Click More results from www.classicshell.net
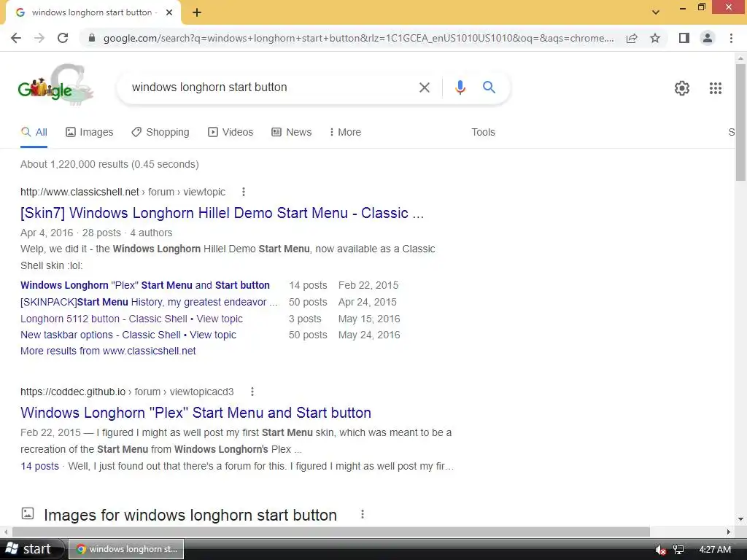 pyautogui.click(x=108, y=351)
